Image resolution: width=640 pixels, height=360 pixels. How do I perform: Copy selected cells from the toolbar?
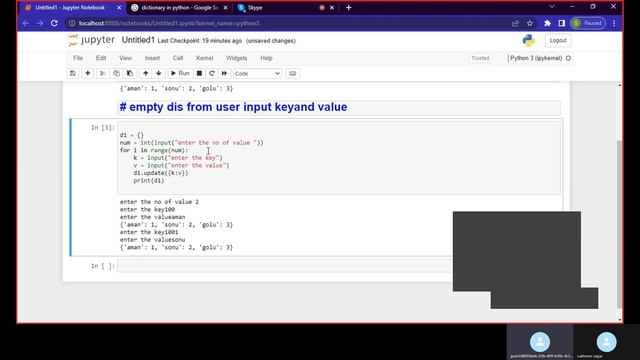click(x=116, y=73)
